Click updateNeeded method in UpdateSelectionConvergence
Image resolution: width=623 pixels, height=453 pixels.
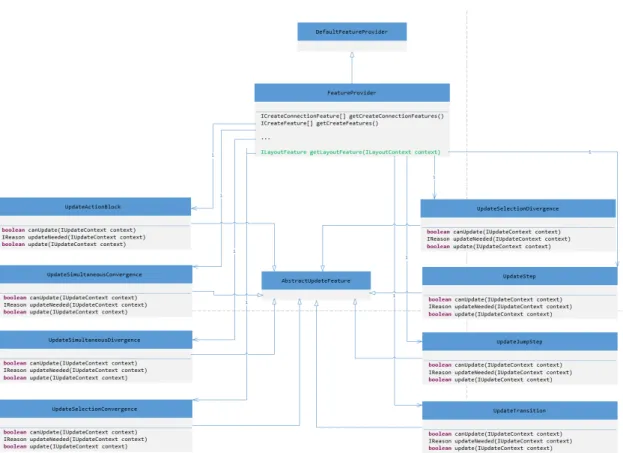click(75, 439)
